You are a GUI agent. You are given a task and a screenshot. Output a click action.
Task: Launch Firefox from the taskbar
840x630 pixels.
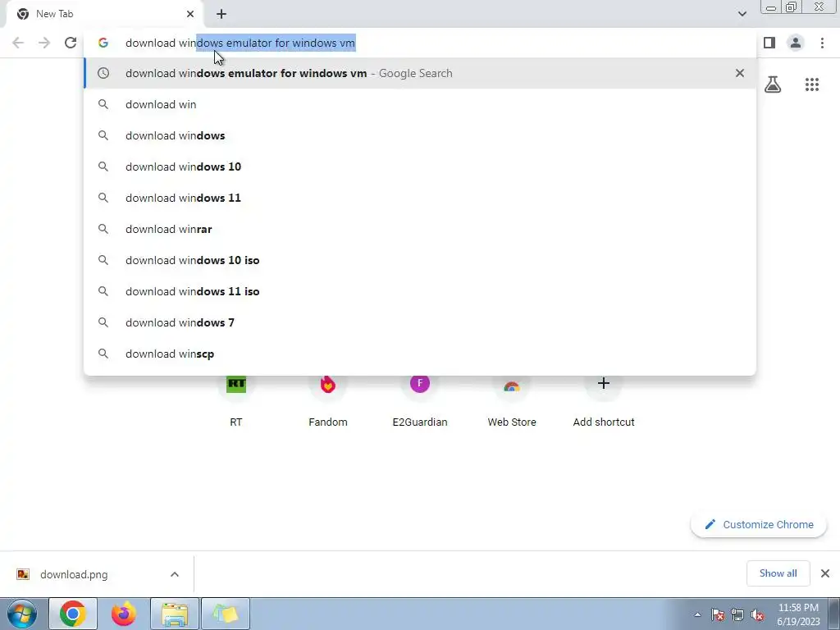click(124, 614)
